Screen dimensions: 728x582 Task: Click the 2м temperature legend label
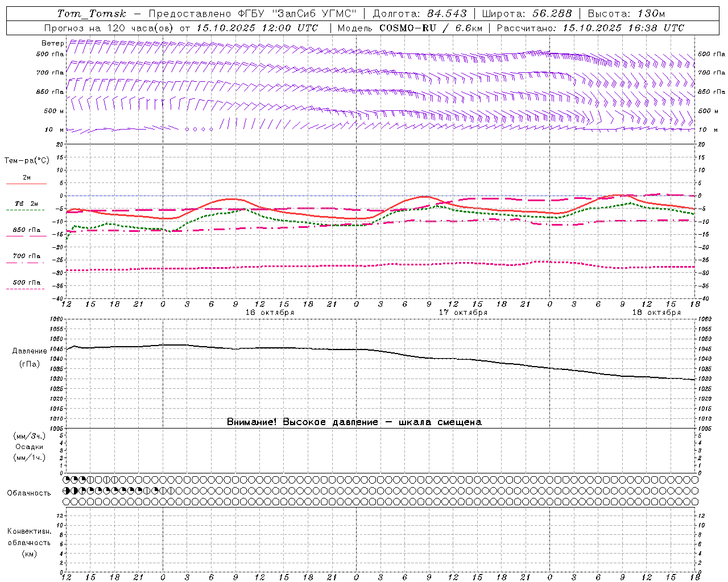coord(27,178)
